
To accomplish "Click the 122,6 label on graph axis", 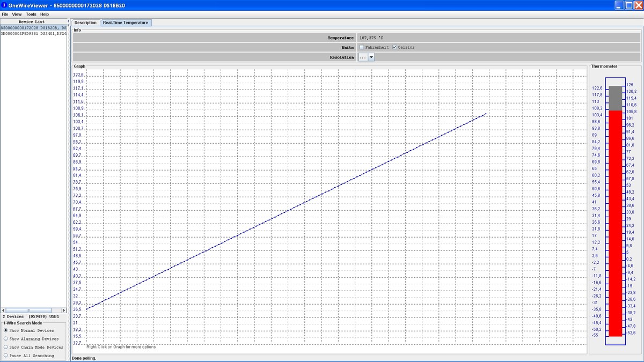I will coord(78,75).
